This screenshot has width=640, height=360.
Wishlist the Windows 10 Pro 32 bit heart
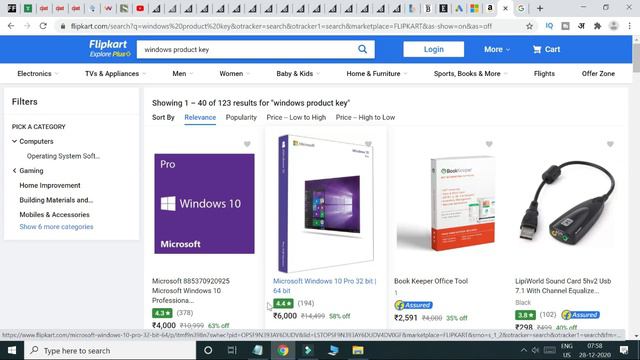coord(368,144)
